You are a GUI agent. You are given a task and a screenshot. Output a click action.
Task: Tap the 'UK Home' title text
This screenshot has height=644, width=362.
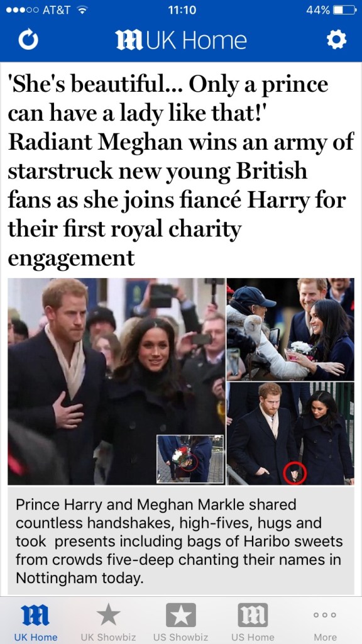pos(196,41)
